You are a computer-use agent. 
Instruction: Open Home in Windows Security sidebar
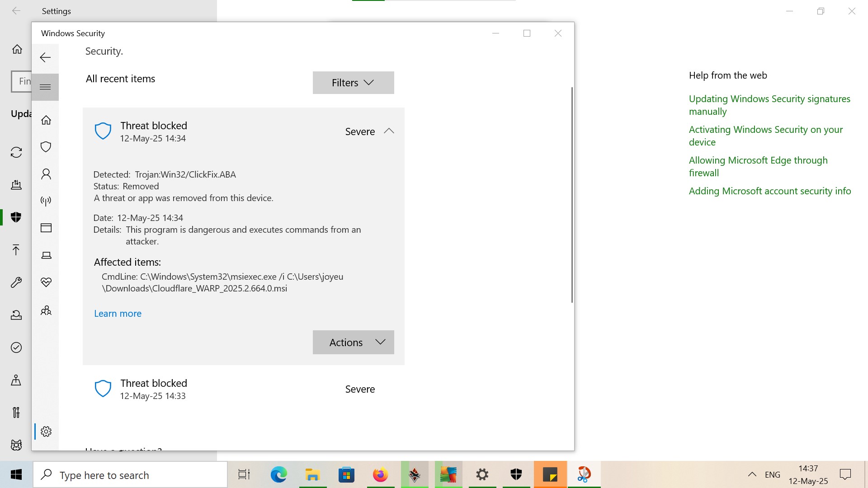tap(46, 120)
